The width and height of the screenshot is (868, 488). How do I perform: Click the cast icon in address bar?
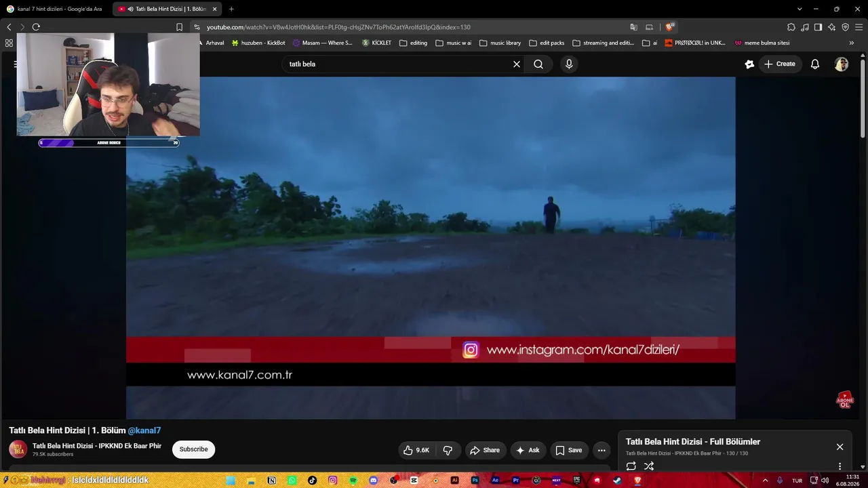649,27
